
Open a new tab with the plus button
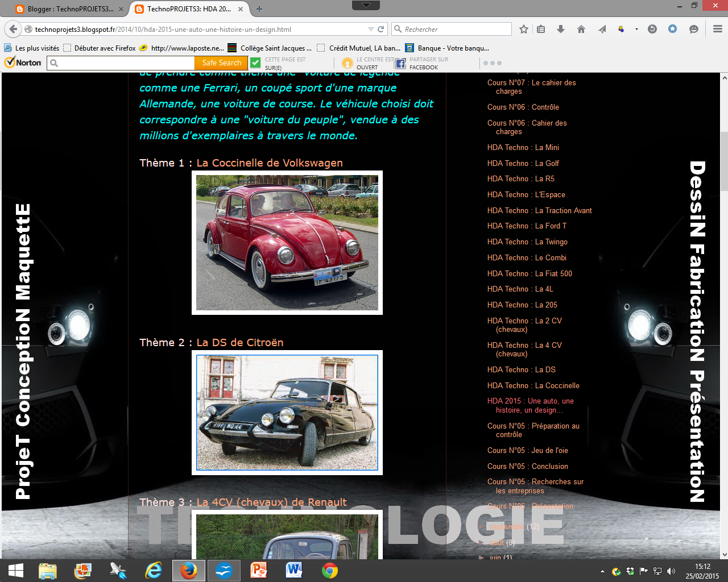tap(259, 9)
